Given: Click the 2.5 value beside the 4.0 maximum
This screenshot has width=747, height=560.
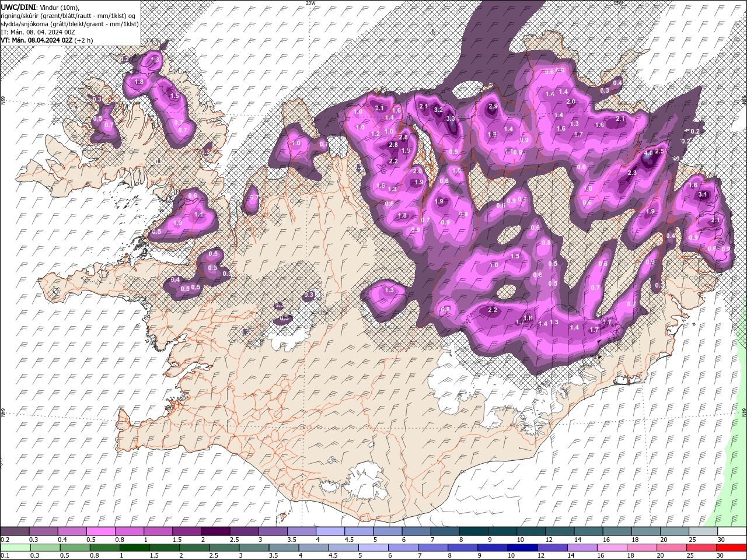Looking at the screenshot, I should point(660,152).
